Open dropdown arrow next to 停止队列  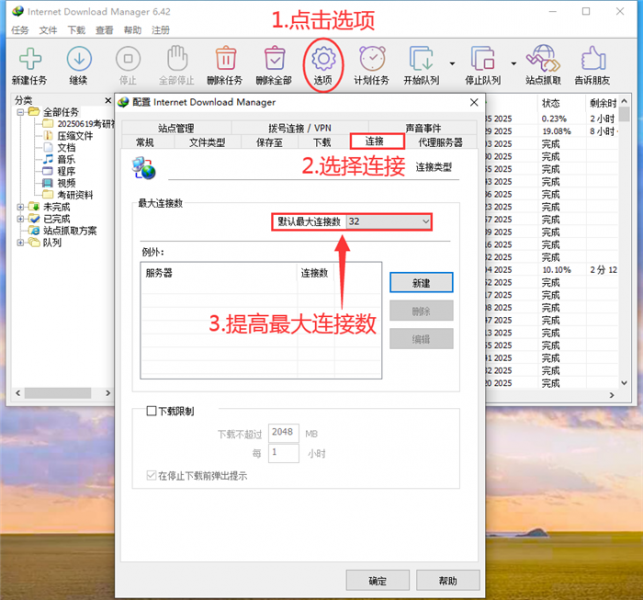pyautogui.click(x=513, y=64)
